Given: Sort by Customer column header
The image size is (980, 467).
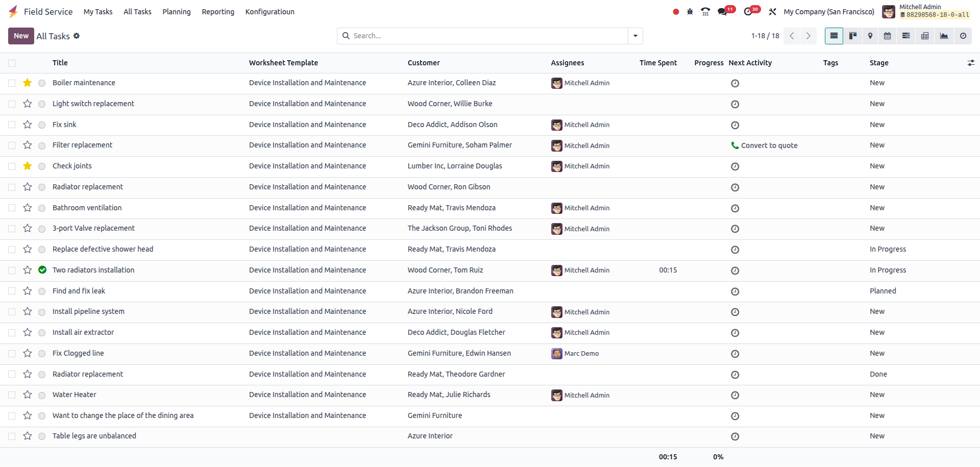Looking at the screenshot, I should pos(424,63).
